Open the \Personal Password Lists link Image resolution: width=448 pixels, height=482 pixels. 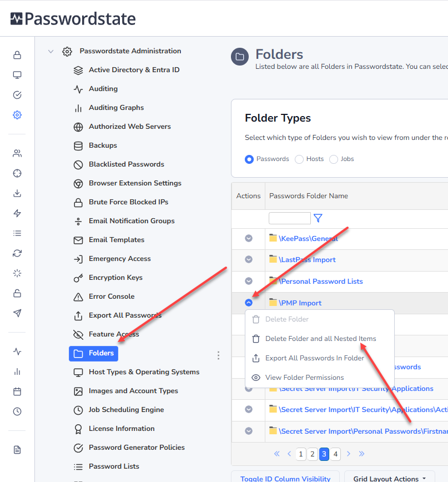321,282
